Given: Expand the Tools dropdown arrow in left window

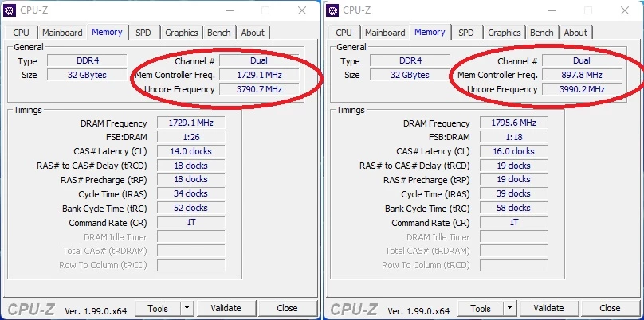Looking at the screenshot, I should (x=187, y=309).
